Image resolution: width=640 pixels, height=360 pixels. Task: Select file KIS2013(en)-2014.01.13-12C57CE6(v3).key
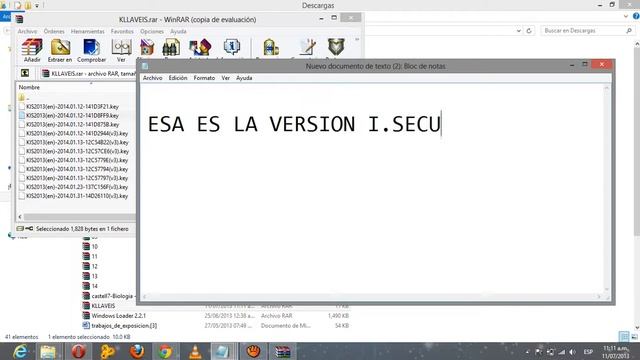(x=74, y=151)
